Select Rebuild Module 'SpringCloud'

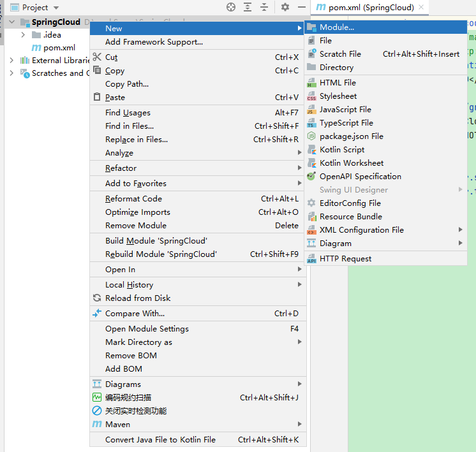coord(198,254)
